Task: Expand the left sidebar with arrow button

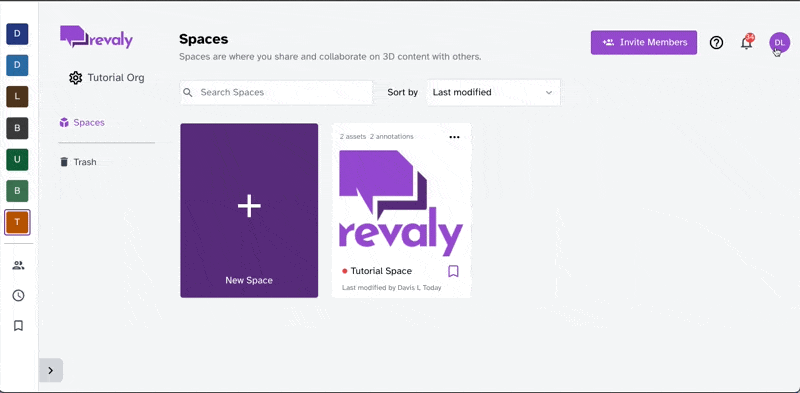Action: click(51, 371)
